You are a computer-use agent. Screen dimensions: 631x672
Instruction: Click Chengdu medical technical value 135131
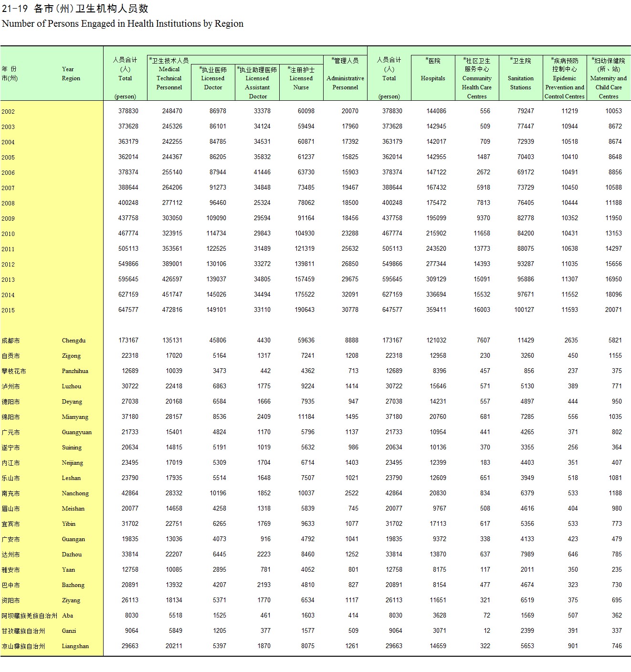(172, 341)
